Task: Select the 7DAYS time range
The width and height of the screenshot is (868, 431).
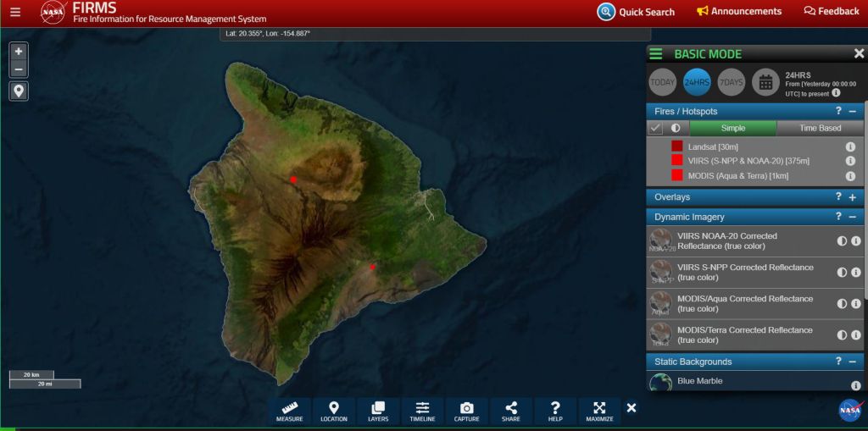Action: [x=731, y=82]
